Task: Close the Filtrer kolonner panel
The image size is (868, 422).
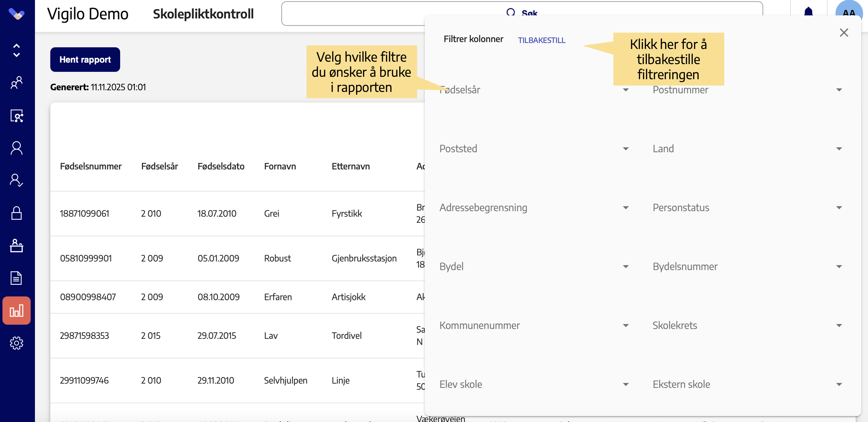Action: tap(844, 32)
